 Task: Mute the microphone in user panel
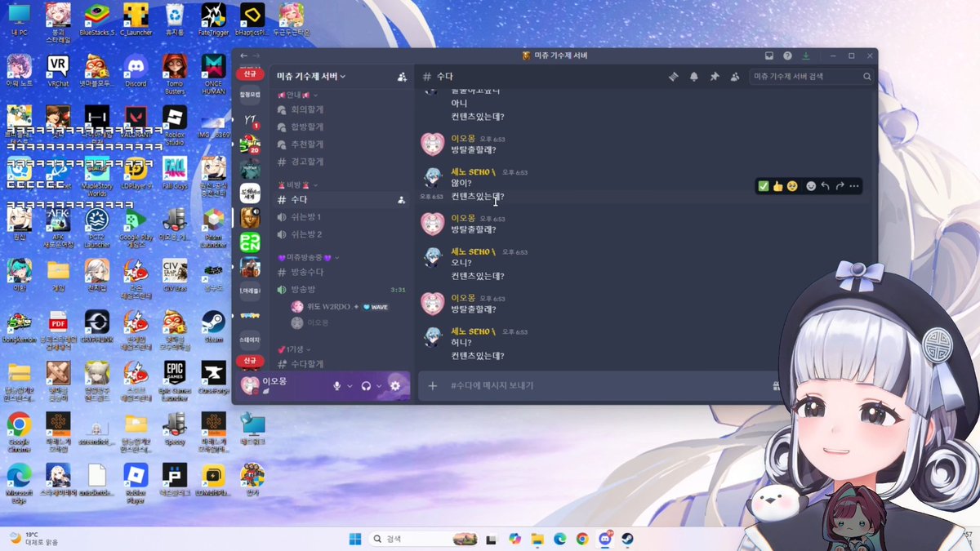coord(336,385)
